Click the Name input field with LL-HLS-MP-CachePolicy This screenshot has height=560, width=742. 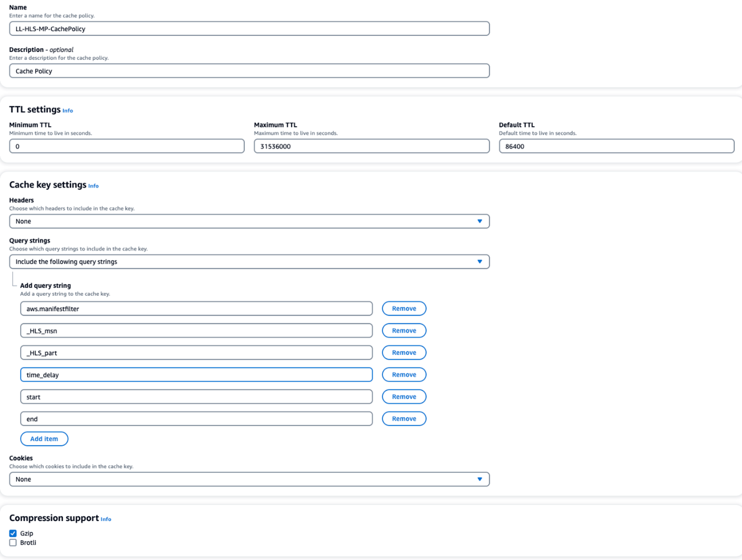click(x=249, y=29)
